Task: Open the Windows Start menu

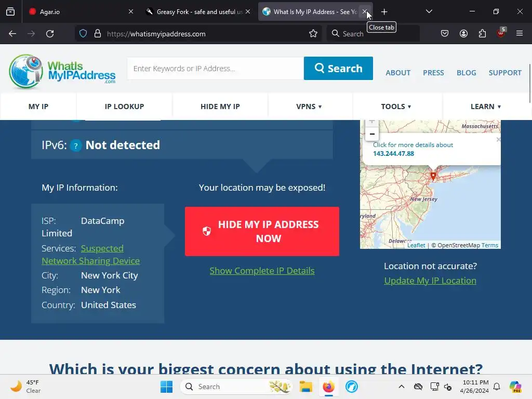Action: coord(166,387)
